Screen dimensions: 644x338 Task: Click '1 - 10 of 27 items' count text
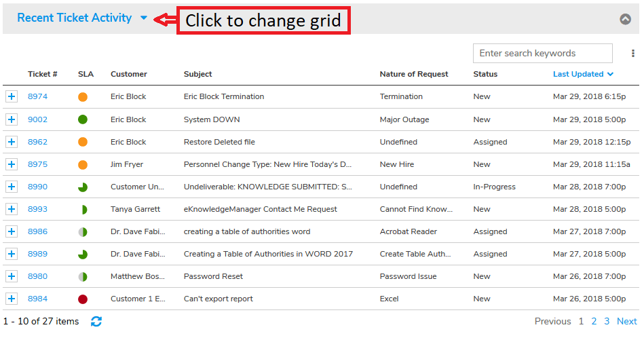click(41, 322)
